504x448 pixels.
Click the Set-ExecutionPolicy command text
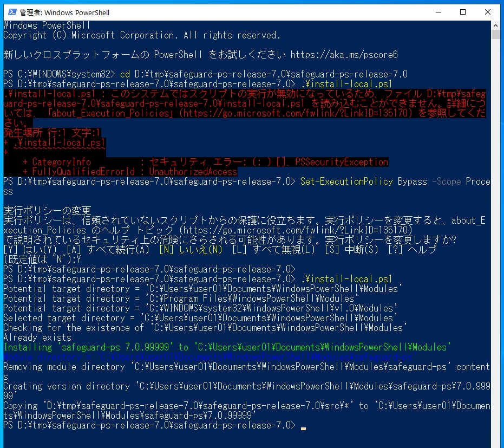click(346, 181)
